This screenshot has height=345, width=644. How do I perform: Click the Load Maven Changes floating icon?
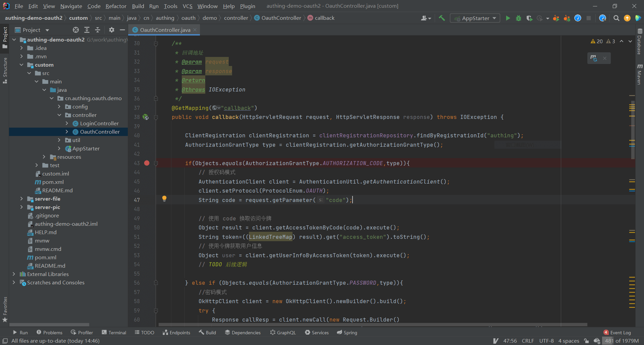[x=594, y=58]
